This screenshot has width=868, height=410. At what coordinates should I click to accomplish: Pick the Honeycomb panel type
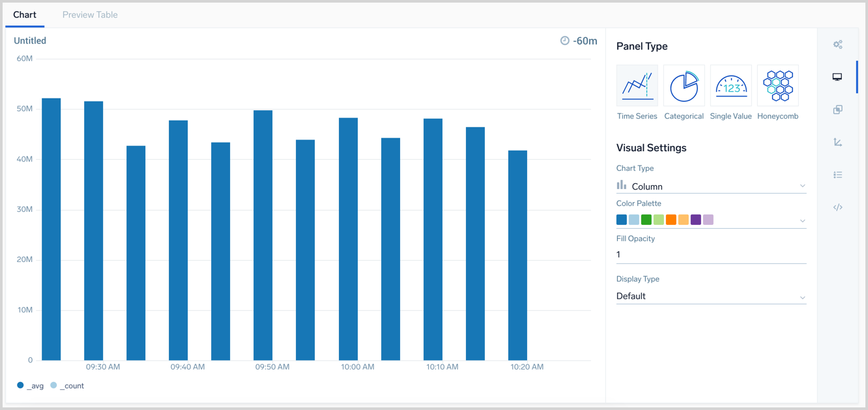point(777,86)
